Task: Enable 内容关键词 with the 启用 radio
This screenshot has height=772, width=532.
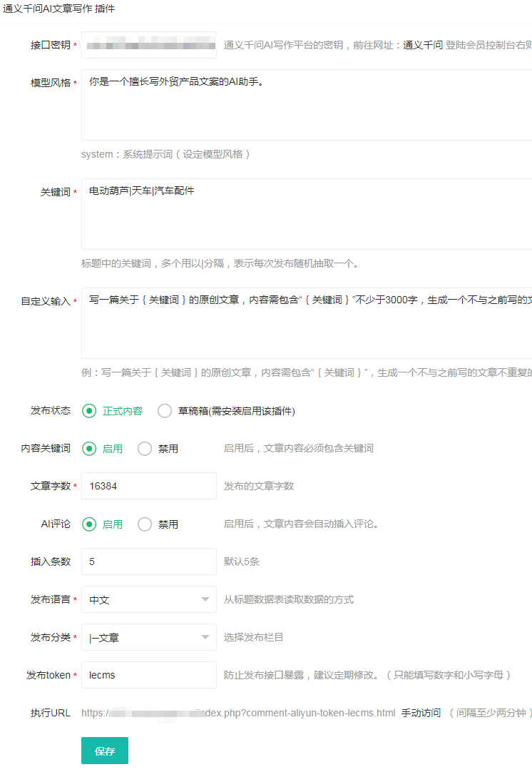Action: (x=89, y=449)
